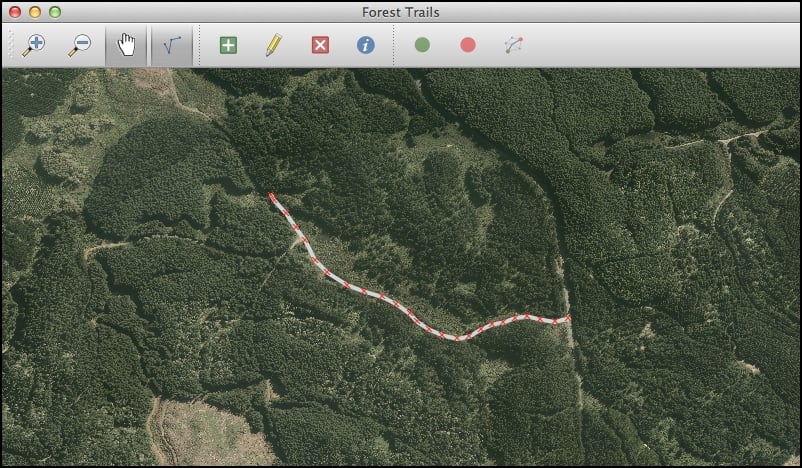Screen dimensions: 802x468
Task: Click the yellow minimize window button
Action: pos(35,12)
